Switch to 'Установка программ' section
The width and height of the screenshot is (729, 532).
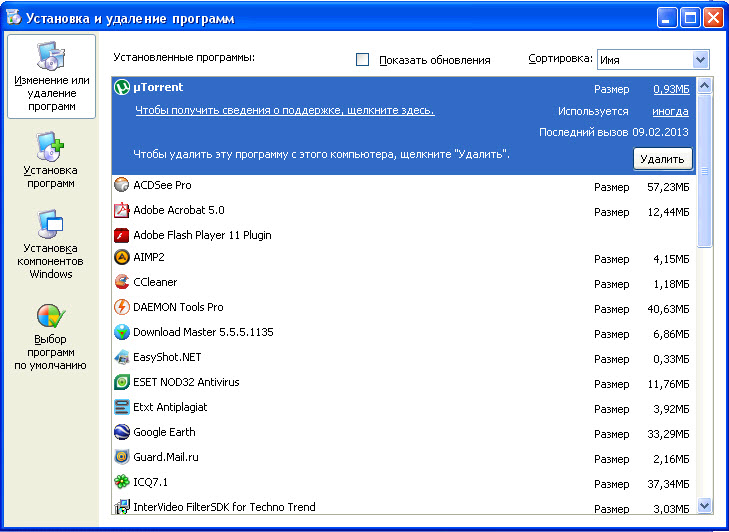[x=51, y=161]
